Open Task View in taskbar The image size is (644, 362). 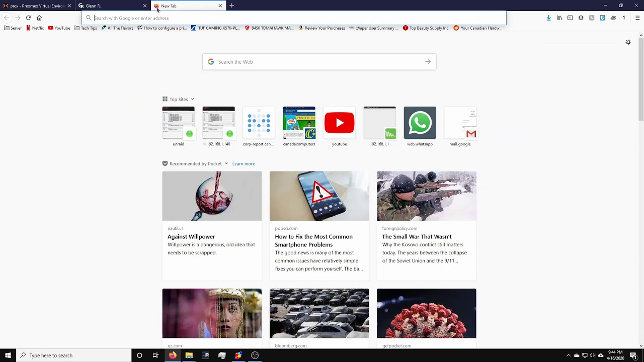pyautogui.click(x=155, y=355)
